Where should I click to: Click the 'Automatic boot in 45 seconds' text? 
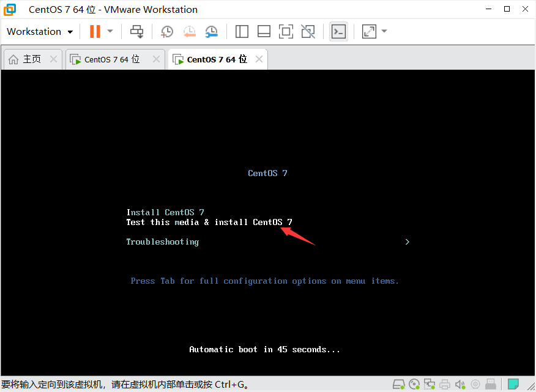[264, 350]
